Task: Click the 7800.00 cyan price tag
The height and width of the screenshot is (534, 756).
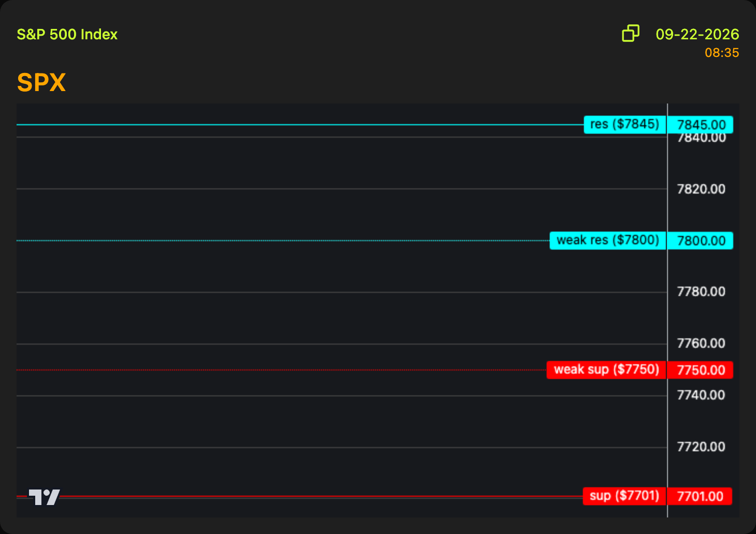Action: pyautogui.click(x=700, y=241)
